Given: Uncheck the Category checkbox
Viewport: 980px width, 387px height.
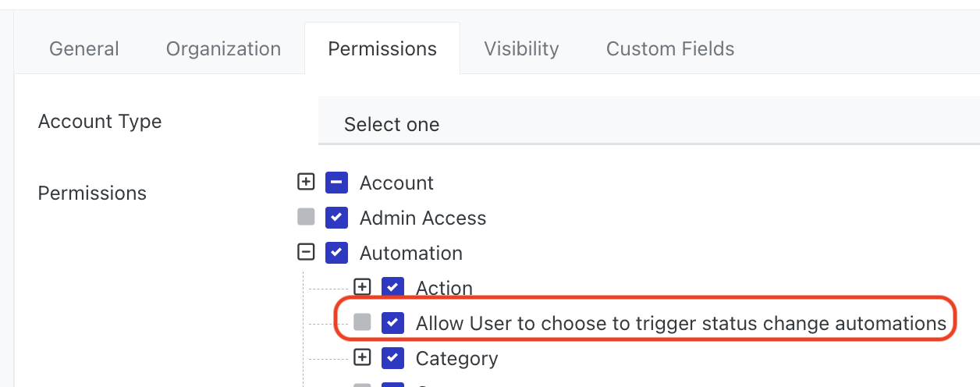Looking at the screenshot, I should [x=392, y=358].
